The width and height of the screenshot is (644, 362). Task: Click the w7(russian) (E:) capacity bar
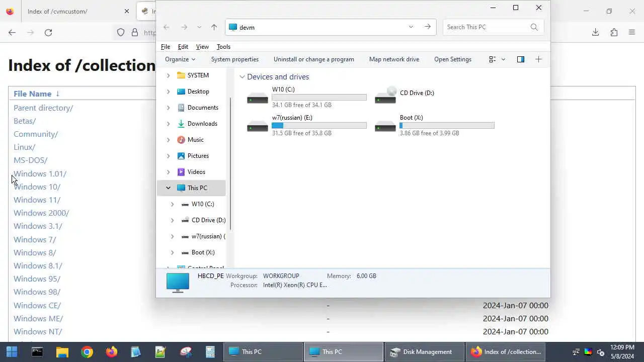pyautogui.click(x=319, y=126)
